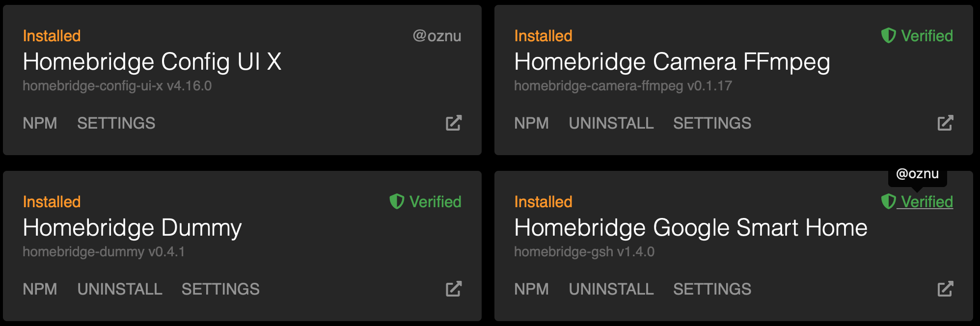This screenshot has width=980, height=326.
Task: Open external link for Homebridge Config UI X
Action: (x=454, y=123)
